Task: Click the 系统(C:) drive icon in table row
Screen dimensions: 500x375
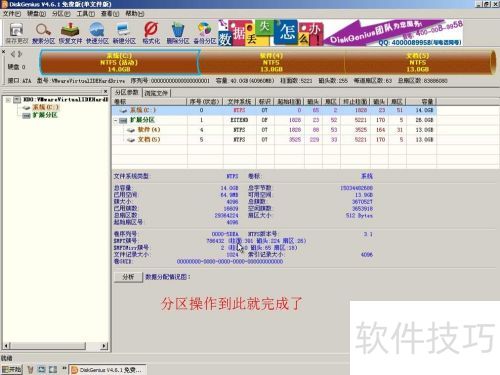Action: pos(124,110)
